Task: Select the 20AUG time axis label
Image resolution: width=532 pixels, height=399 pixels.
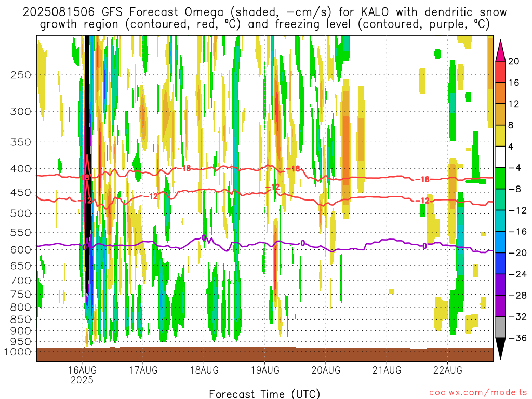Action: click(326, 370)
